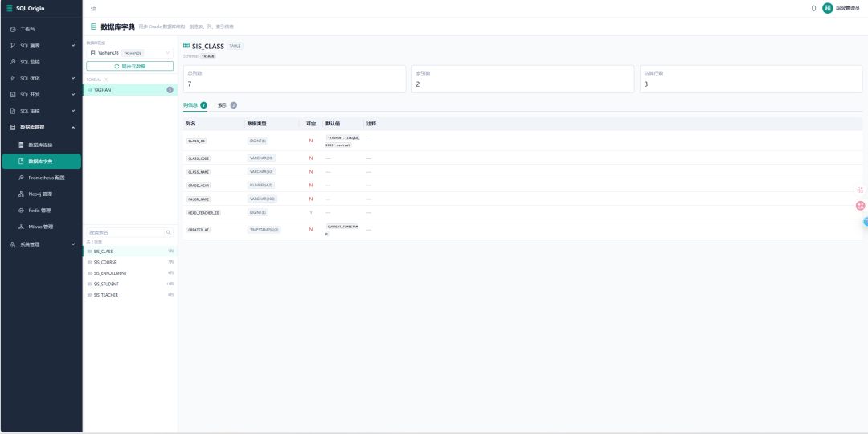Screen dimensions: 868x434
Task: Select the SIS_ENROLLMENT table
Action: (130, 273)
